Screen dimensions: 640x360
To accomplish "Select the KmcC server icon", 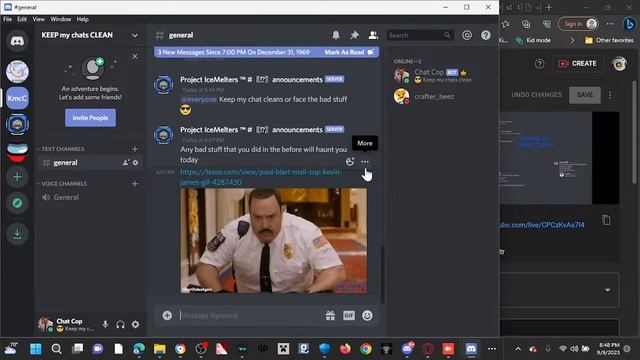I will (x=17, y=98).
